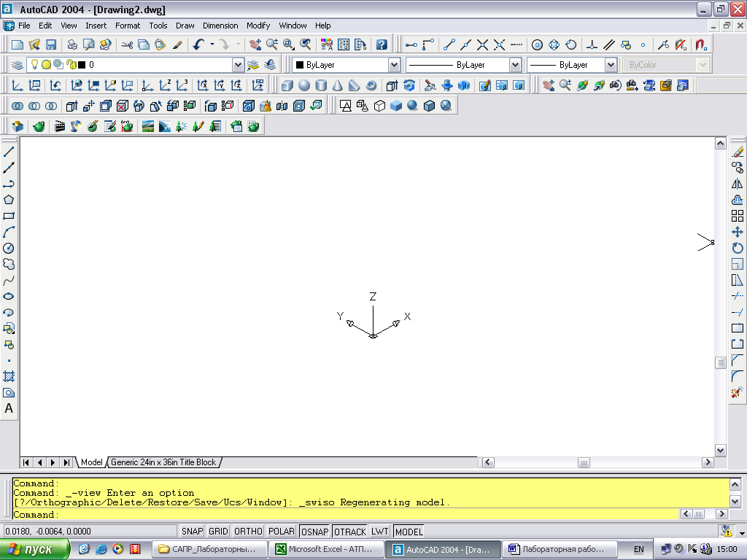Click the Union solids editing icon
The height and width of the screenshot is (560, 747).
click(x=18, y=106)
